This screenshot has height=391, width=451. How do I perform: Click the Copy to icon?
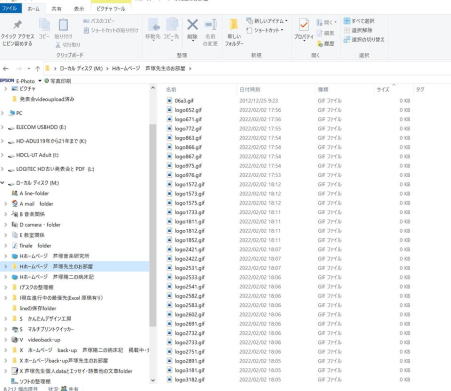click(x=172, y=25)
